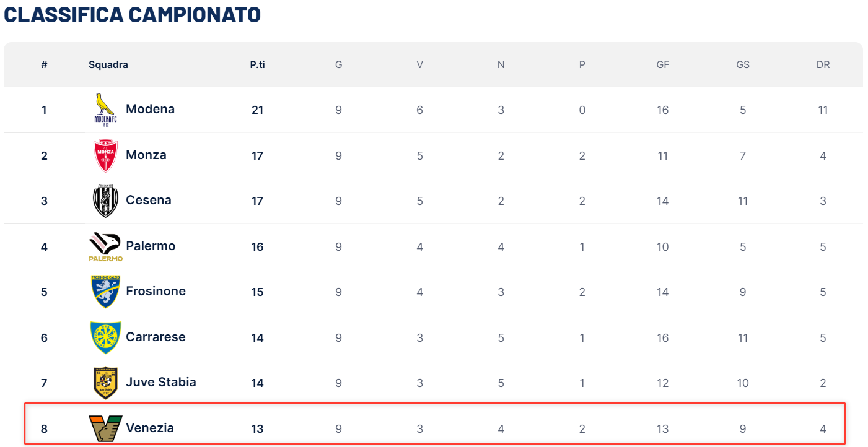Click the Squadra column header
Screen dimensions: 868x447
108,64
